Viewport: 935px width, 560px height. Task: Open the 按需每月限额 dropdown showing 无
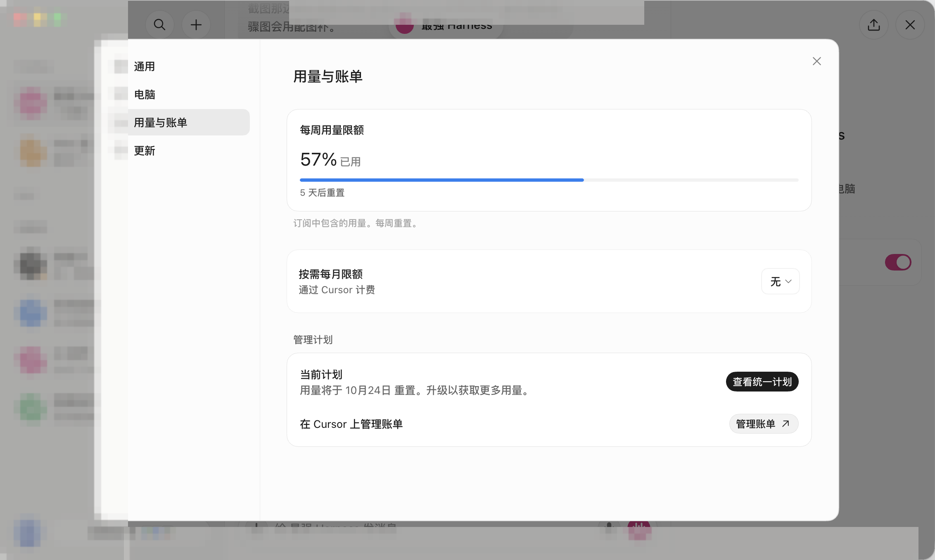(x=780, y=281)
